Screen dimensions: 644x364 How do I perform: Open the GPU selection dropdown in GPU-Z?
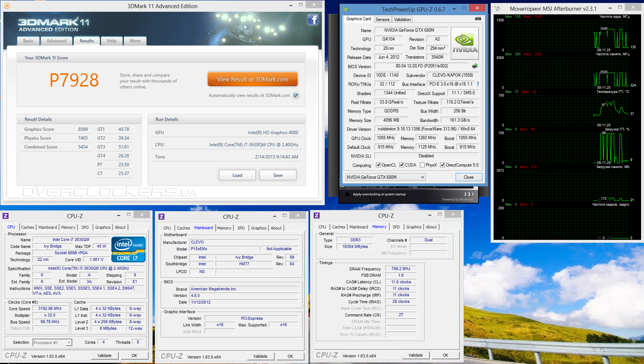385,177
